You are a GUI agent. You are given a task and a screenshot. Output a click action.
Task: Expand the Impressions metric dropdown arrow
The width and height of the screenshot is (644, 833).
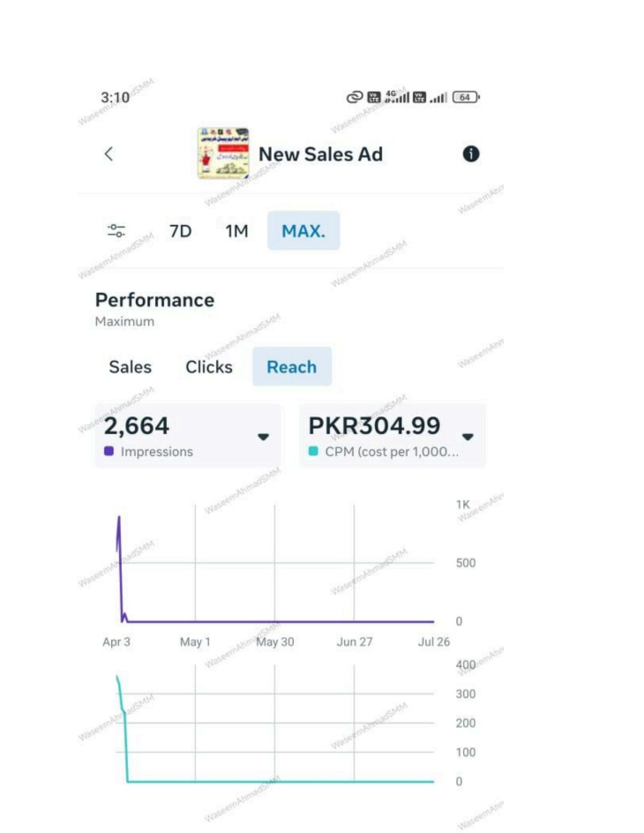[x=263, y=437]
